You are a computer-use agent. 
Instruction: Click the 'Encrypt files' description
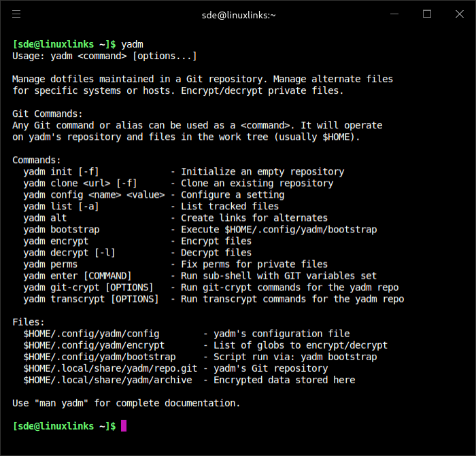coord(216,241)
